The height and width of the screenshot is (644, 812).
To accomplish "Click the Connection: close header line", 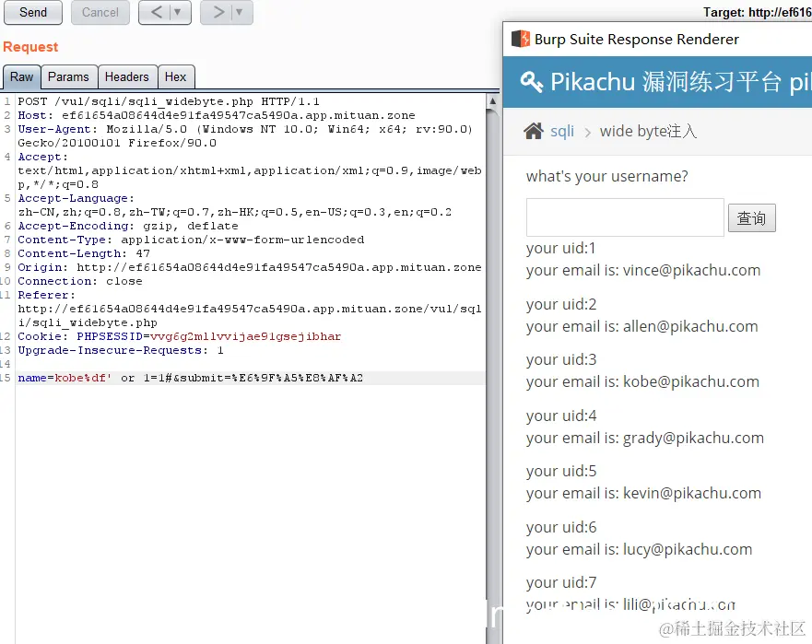I will click(x=80, y=281).
